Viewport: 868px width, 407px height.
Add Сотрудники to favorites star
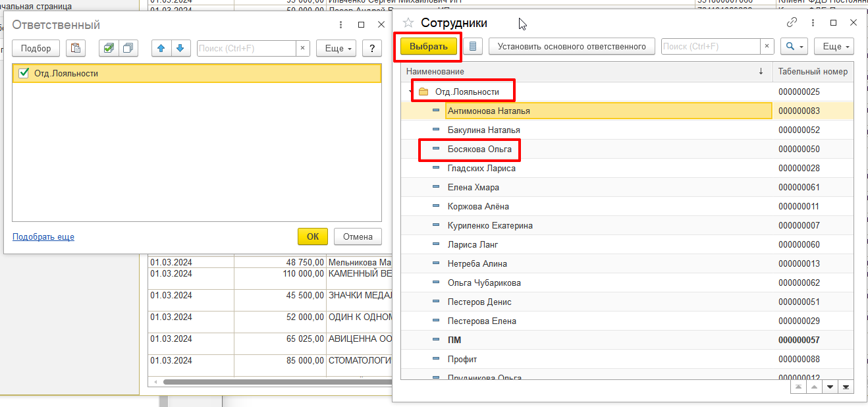point(408,23)
